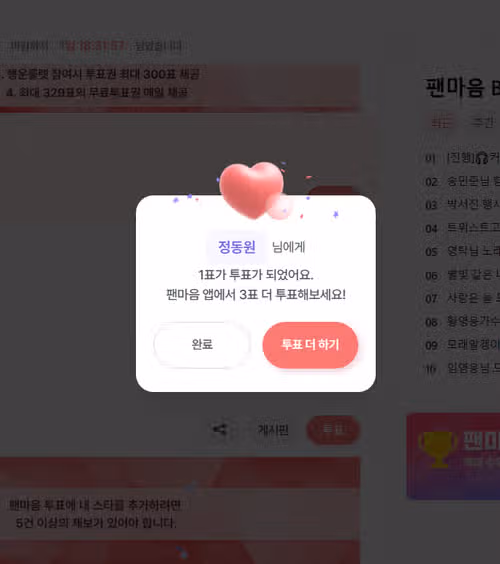500x564 pixels.
Task: Open ranking item 03 박서진
Action: [x=463, y=205]
